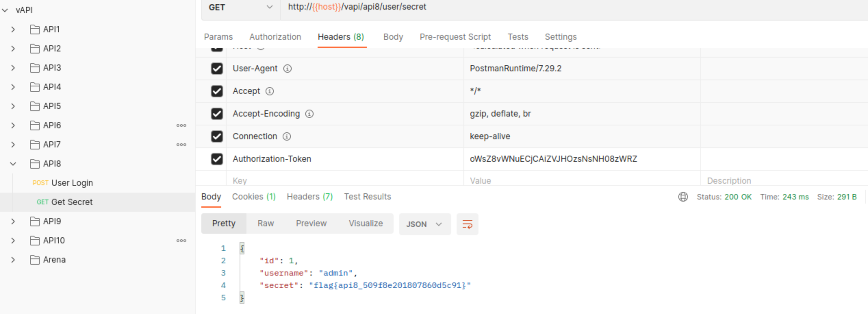Disable the User-Agent header checkbox

click(x=217, y=69)
